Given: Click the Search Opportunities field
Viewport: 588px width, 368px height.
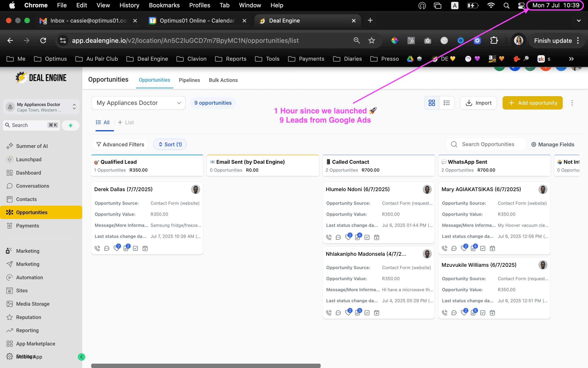Looking at the screenshot, I should pos(486,144).
